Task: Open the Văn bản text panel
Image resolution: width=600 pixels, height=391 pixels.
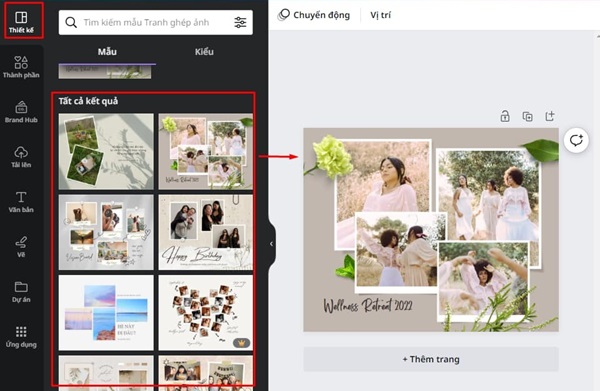Action: [x=21, y=202]
